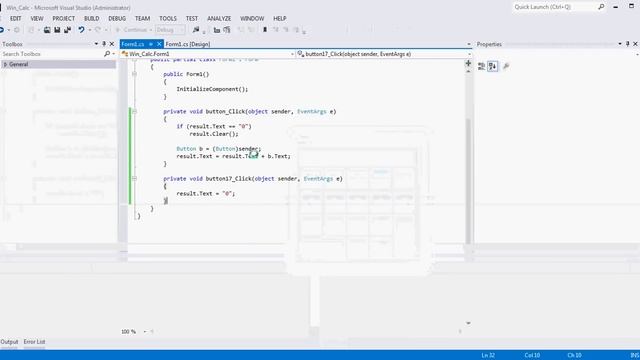Image resolution: width=640 pixels, height=360 pixels.
Task: Click the Uncomment selected lines icon
Action: [x=251, y=30]
